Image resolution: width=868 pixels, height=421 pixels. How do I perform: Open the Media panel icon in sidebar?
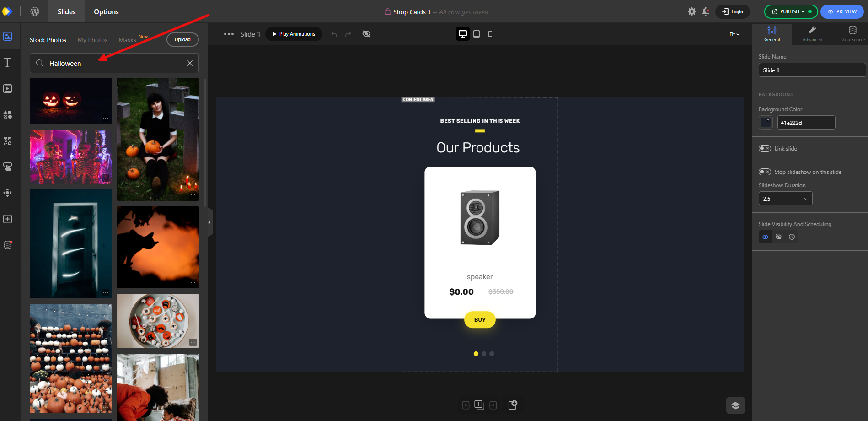pos(8,36)
